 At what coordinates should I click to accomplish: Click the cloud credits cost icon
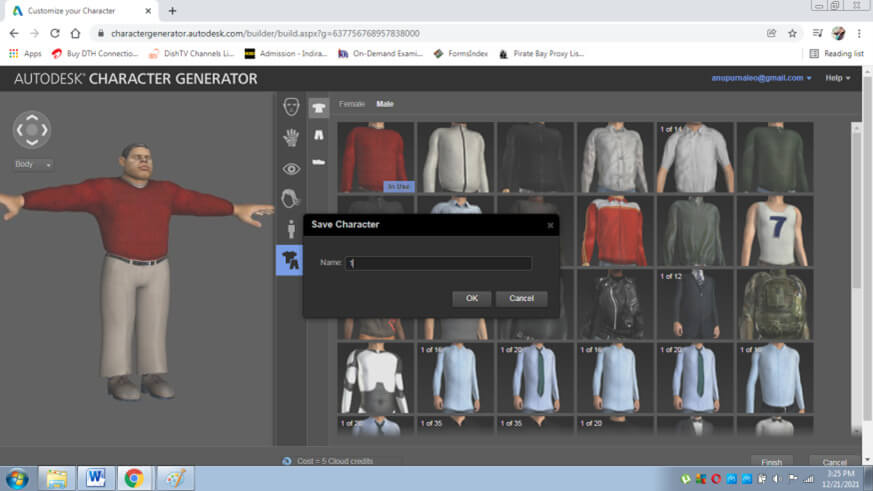tap(287, 461)
